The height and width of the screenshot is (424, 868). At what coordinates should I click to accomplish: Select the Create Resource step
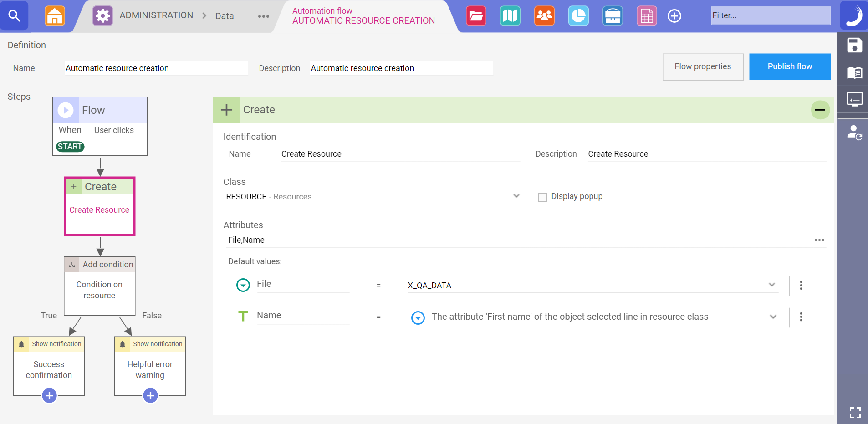[100, 206]
